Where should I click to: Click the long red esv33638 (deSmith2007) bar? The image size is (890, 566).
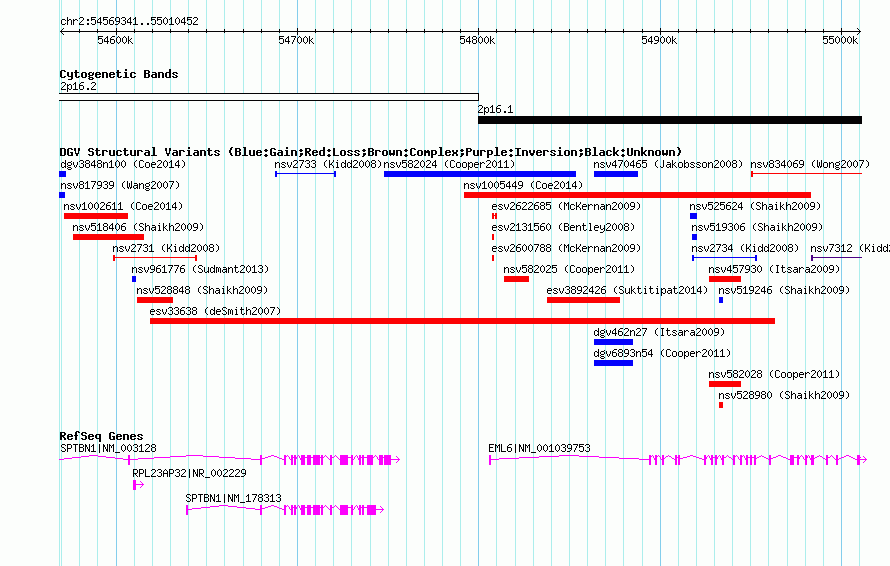coord(463,321)
